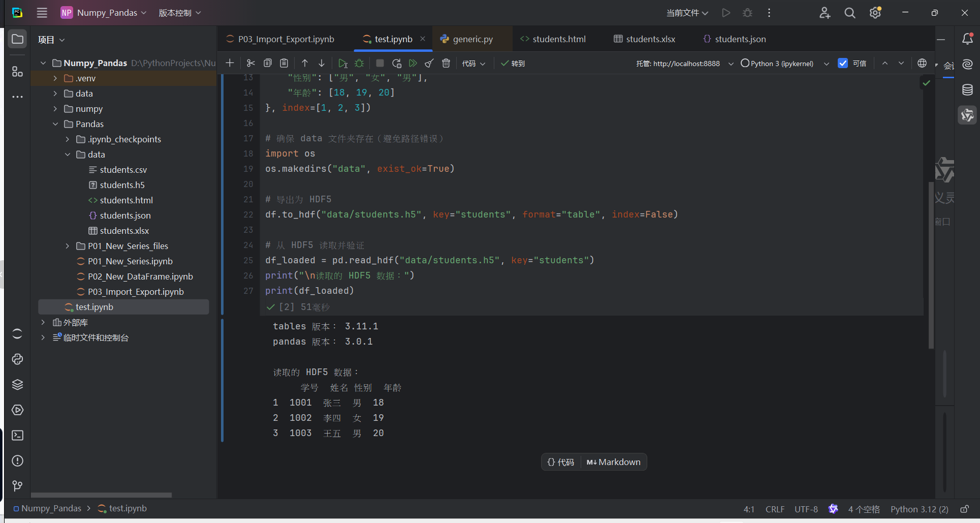The width and height of the screenshot is (980, 523).
Task: Add a new code cell below
Action: pyautogui.click(x=561, y=462)
